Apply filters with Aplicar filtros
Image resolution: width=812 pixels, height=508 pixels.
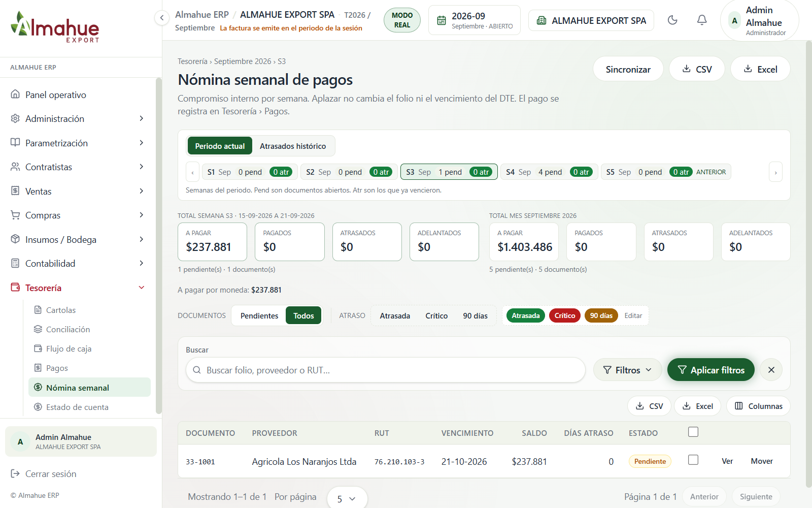coord(710,370)
